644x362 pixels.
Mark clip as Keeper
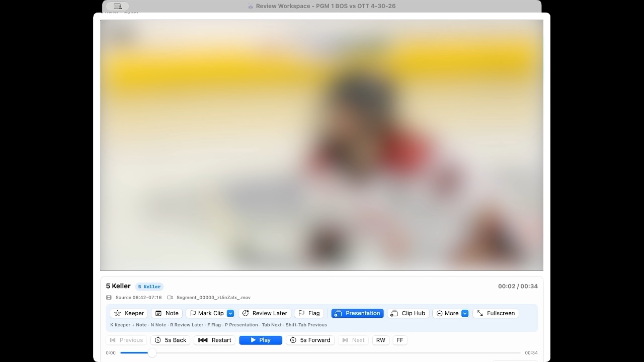(129, 313)
